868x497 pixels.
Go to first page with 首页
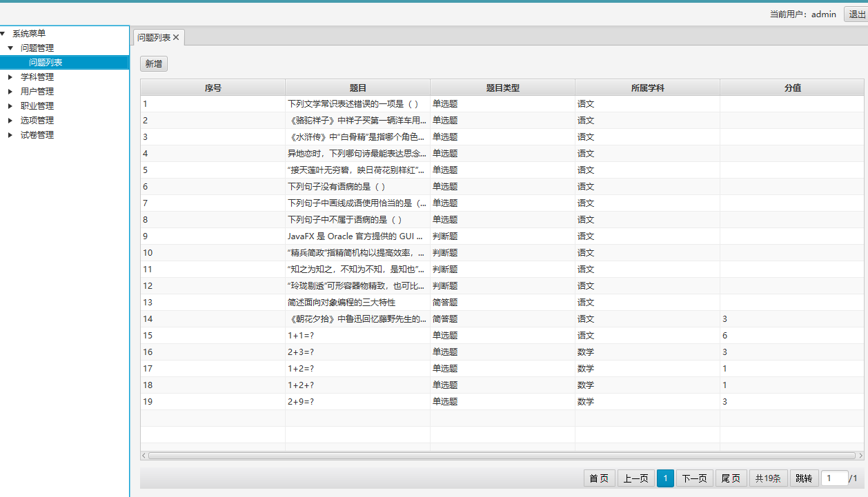point(599,478)
